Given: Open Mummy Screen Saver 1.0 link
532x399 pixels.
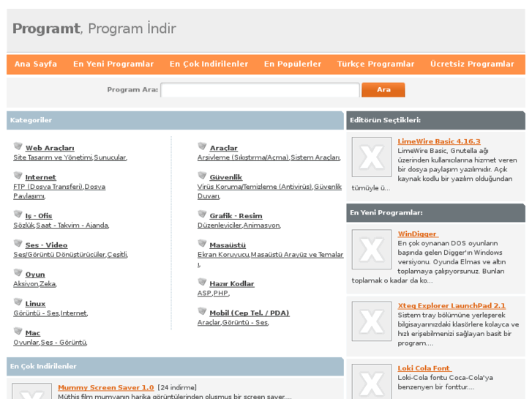Looking at the screenshot, I should click(106, 387).
